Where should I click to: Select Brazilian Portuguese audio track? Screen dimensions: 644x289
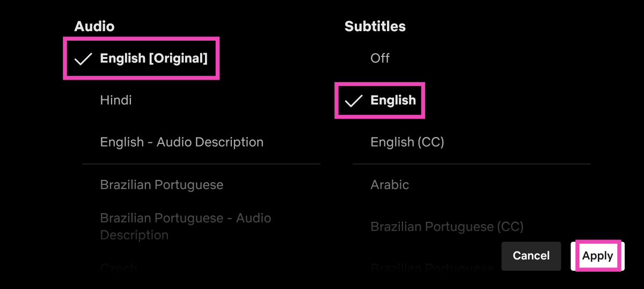tap(162, 185)
